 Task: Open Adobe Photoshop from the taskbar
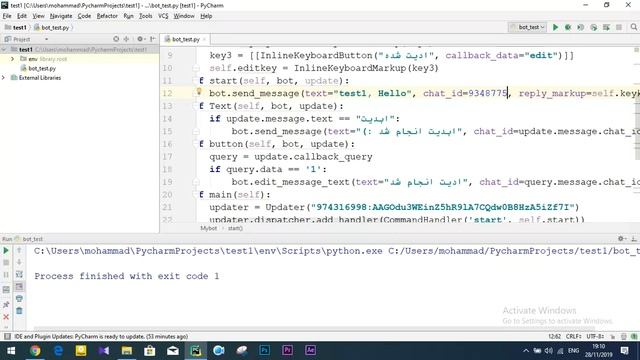pyautogui.click(x=264, y=351)
